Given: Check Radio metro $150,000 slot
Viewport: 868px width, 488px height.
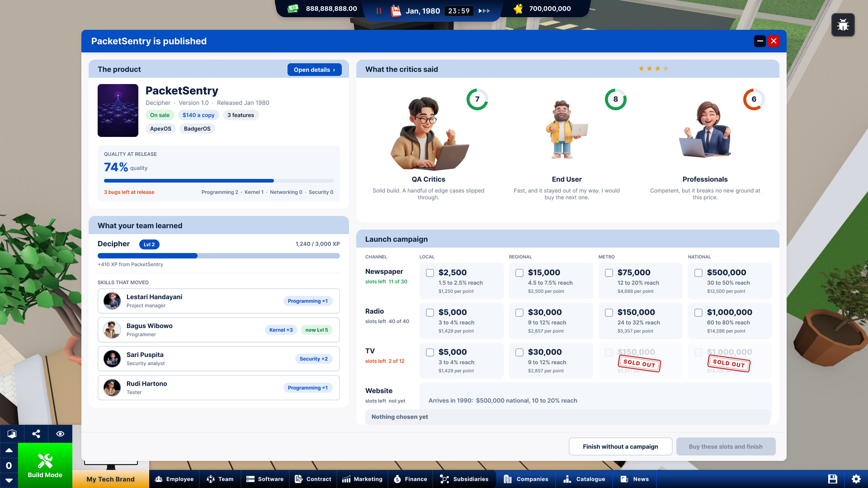Looking at the screenshot, I should point(609,313).
